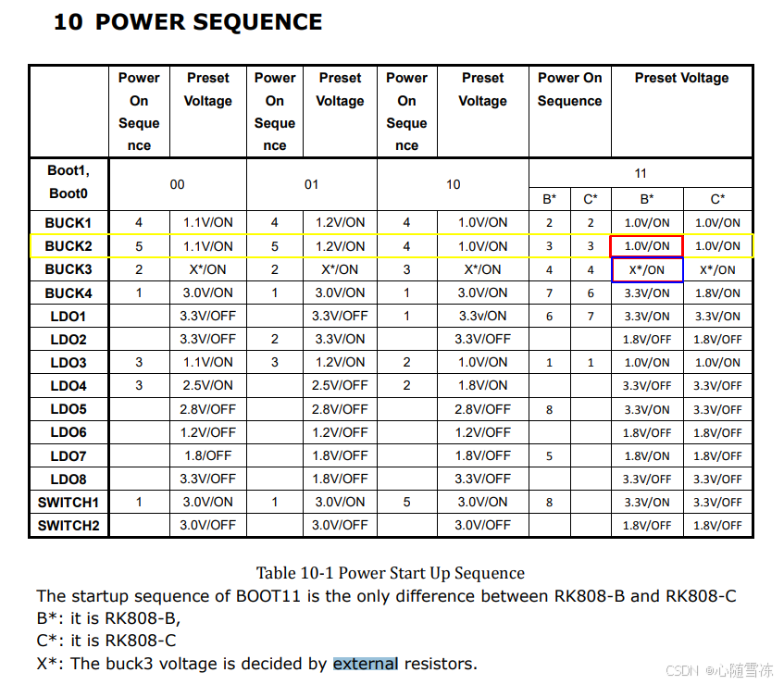Click the BUCK4 row label
784x685 pixels.
tap(68, 293)
